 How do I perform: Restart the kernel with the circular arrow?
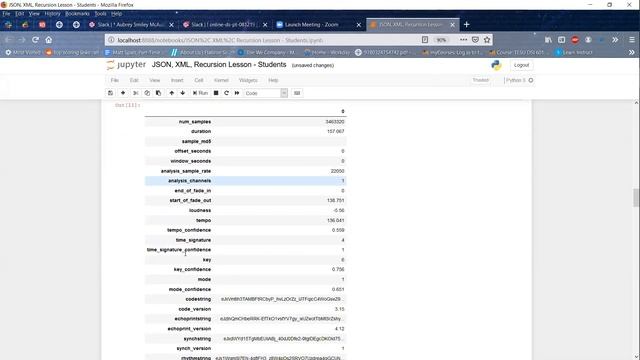click(x=227, y=93)
